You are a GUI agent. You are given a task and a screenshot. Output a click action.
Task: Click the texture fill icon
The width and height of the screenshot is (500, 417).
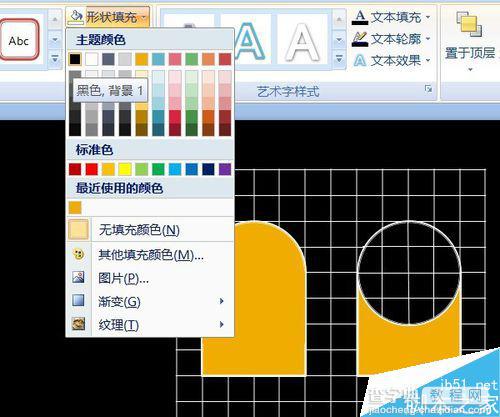pos(78,324)
